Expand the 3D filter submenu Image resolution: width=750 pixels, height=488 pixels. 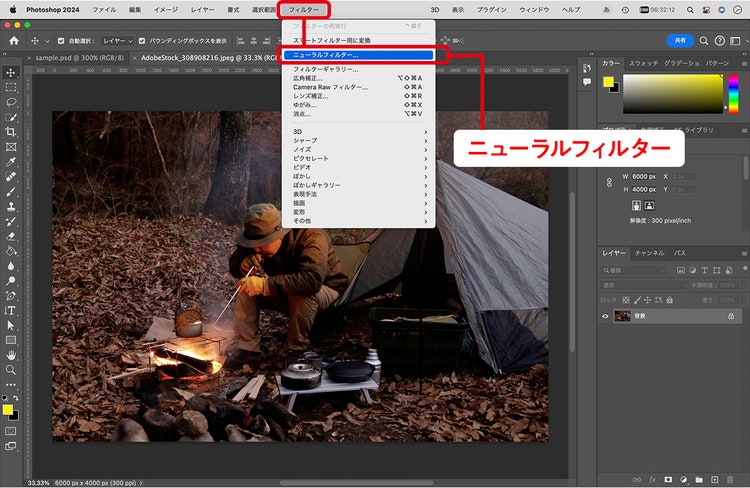pyautogui.click(x=359, y=132)
